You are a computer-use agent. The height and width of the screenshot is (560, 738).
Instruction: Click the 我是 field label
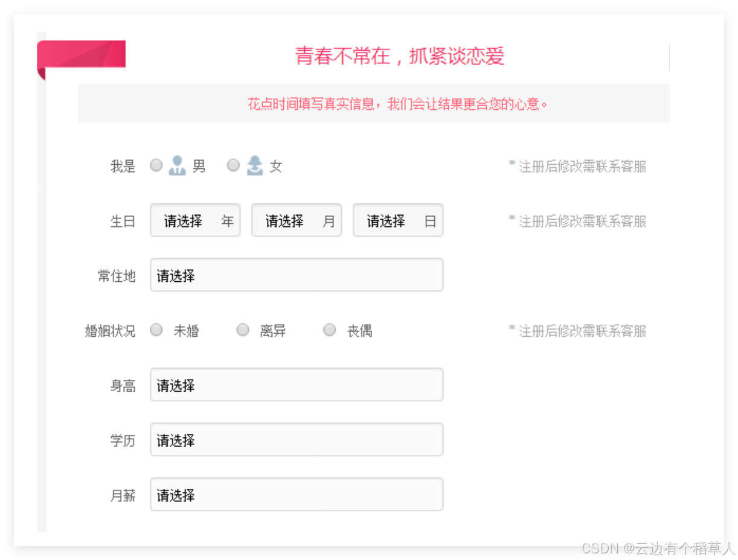[123, 166]
